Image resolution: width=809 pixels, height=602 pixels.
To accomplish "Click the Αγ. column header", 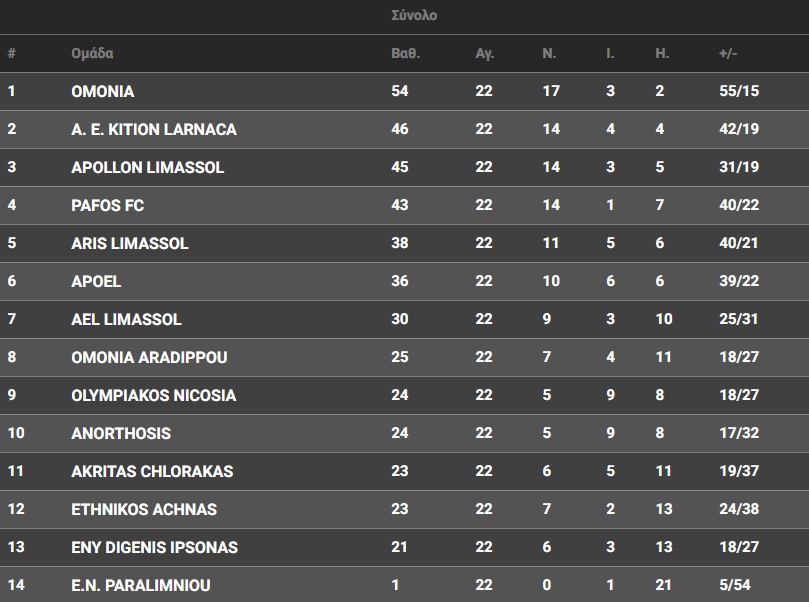I will click(x=484, y=54).
